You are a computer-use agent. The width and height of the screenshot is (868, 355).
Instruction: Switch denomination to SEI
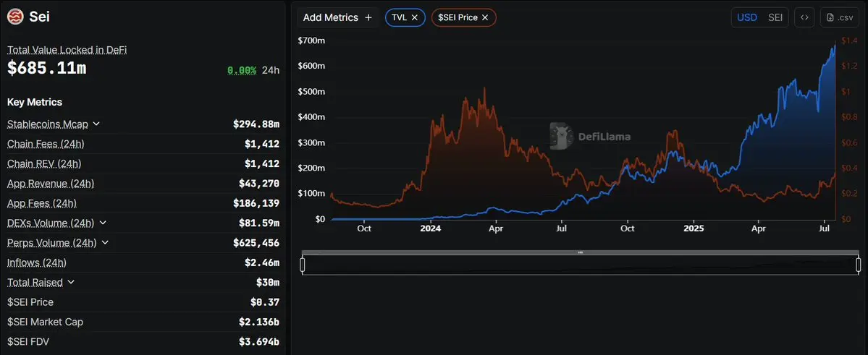(x=775, y=17)
